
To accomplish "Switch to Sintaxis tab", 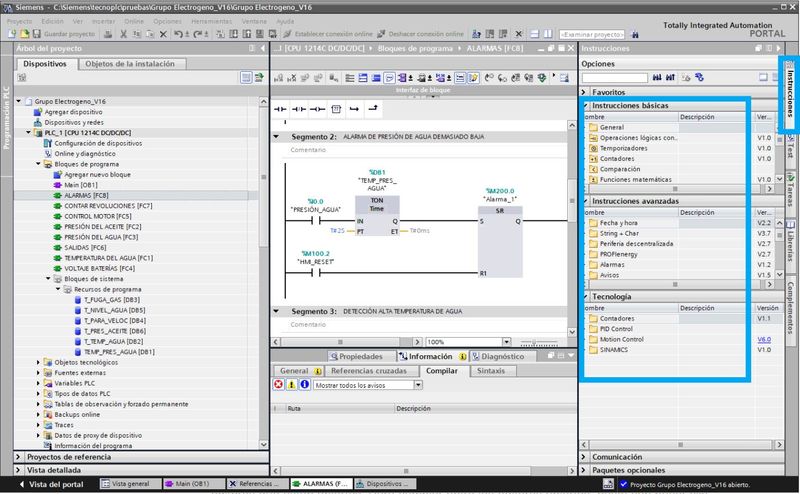I will tap(491, 371).
